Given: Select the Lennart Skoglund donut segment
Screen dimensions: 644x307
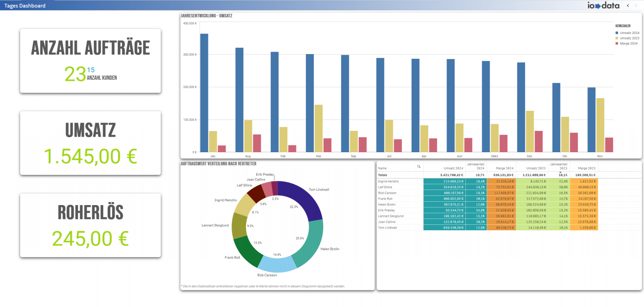Looking at the screenshot, I should pos(240,226).
